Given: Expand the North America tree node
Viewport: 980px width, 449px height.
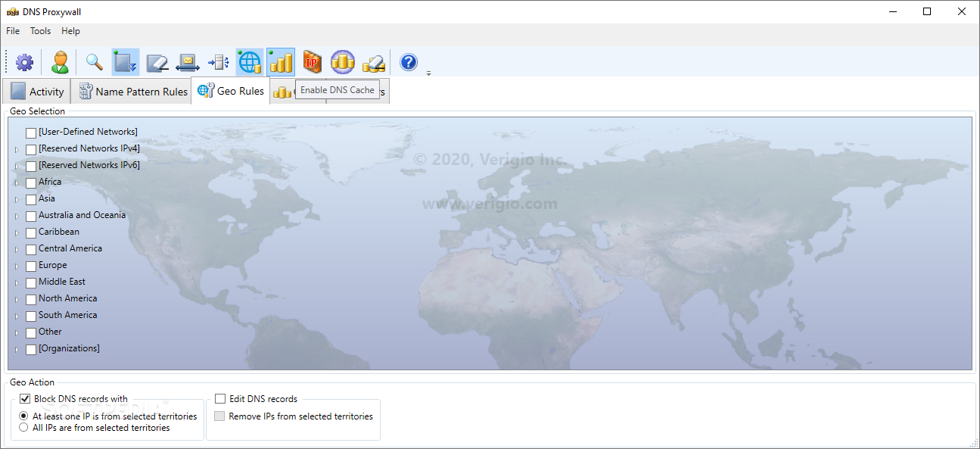Looking at the screenshot, I should (17, 299).
